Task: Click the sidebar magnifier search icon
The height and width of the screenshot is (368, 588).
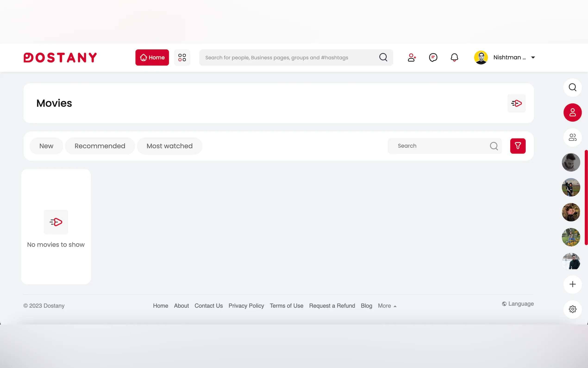Action: (x=572, y=87)
